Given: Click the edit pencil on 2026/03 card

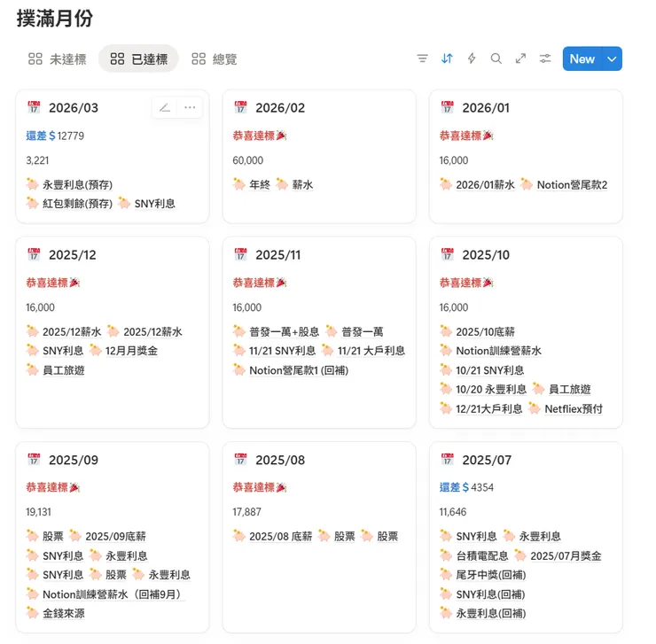Looking at the screenshot, I should click(x=165, y=108).
